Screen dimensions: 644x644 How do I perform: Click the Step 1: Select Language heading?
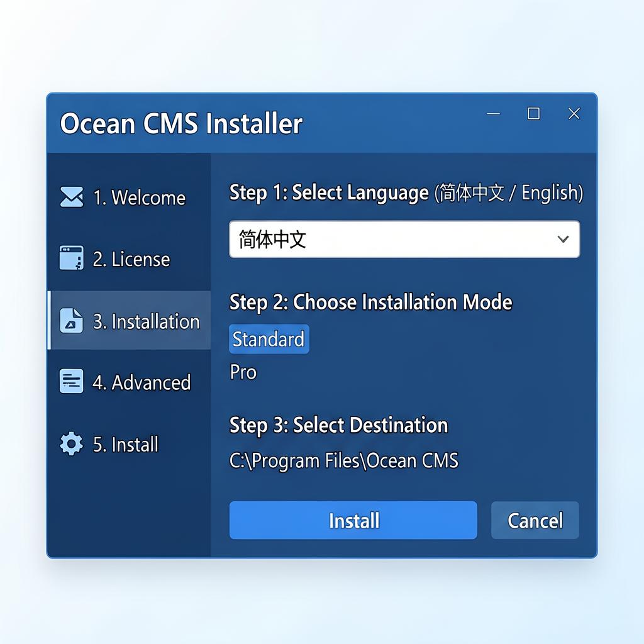[329, 192]
